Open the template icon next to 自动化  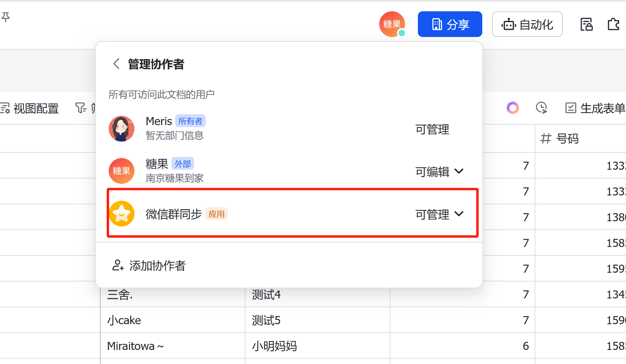coord(586,25)
